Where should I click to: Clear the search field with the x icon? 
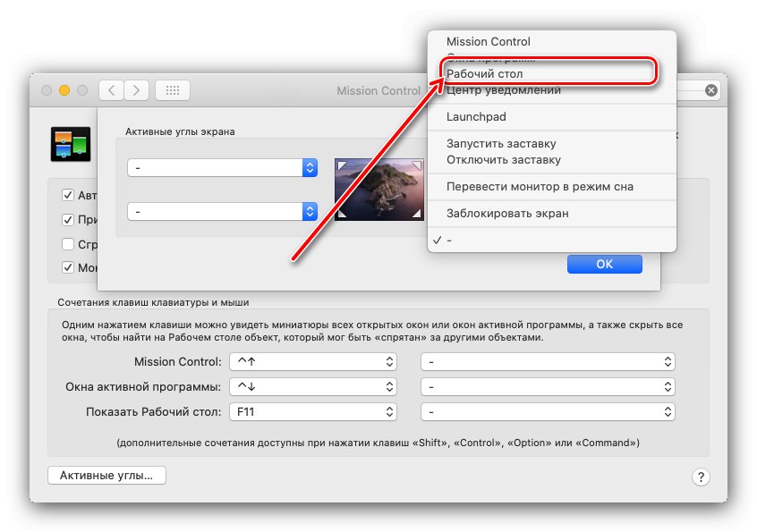[x=710, y=89]
